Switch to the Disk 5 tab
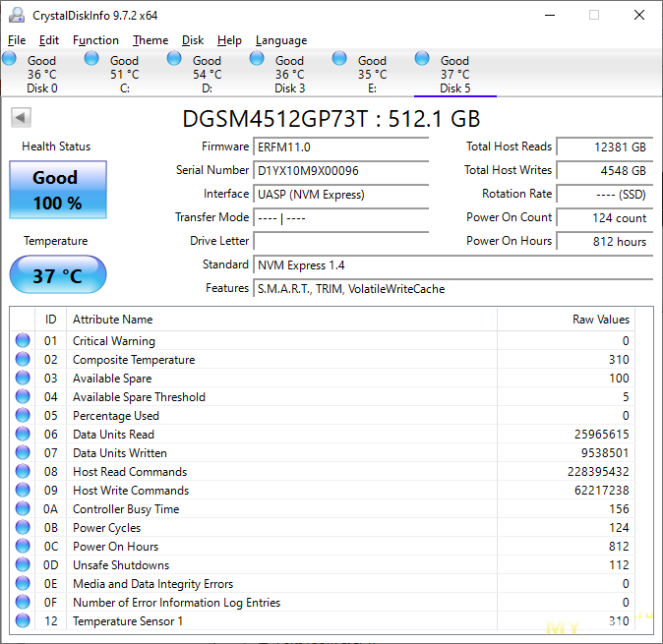Screen dimensions: 663x644 click(454, 75)
